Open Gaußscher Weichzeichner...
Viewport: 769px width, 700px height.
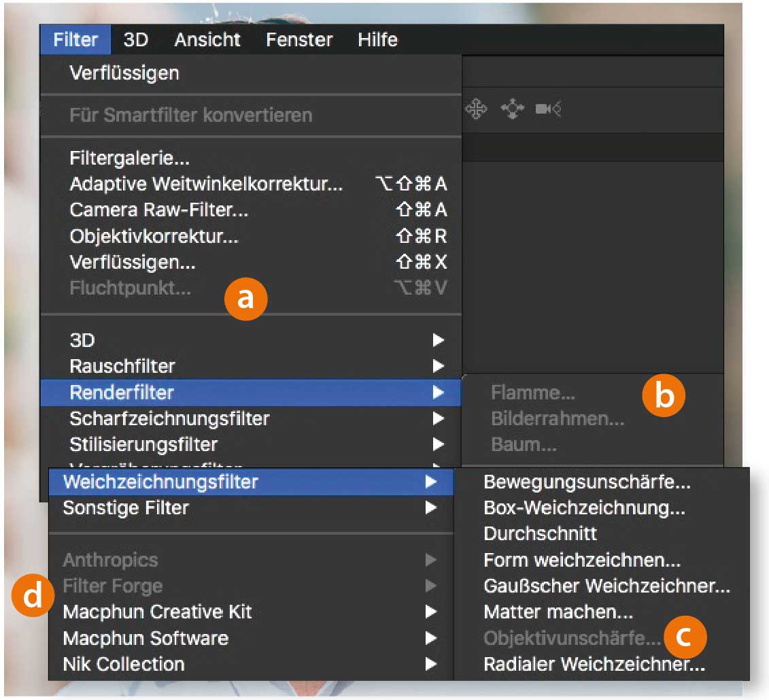point(602,586)
